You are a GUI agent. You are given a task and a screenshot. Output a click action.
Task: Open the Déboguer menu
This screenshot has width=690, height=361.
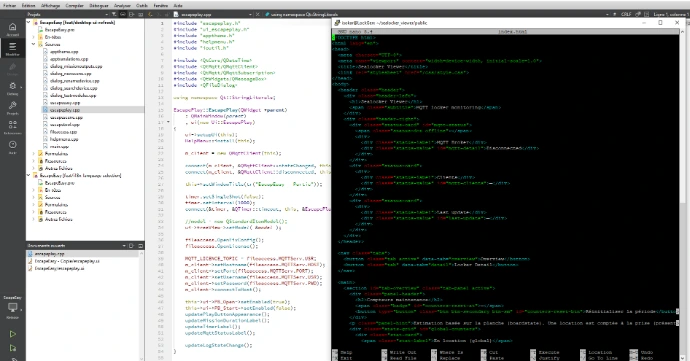tap(98, 6)
